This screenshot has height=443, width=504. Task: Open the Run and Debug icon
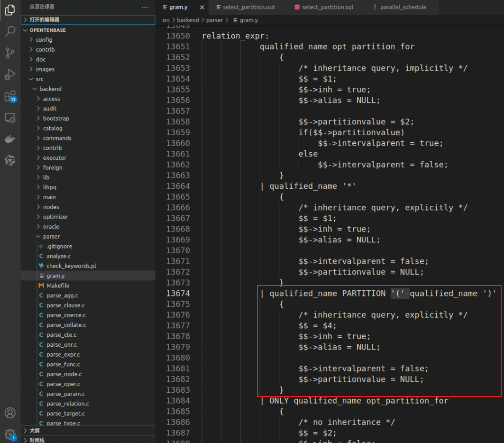10,74
